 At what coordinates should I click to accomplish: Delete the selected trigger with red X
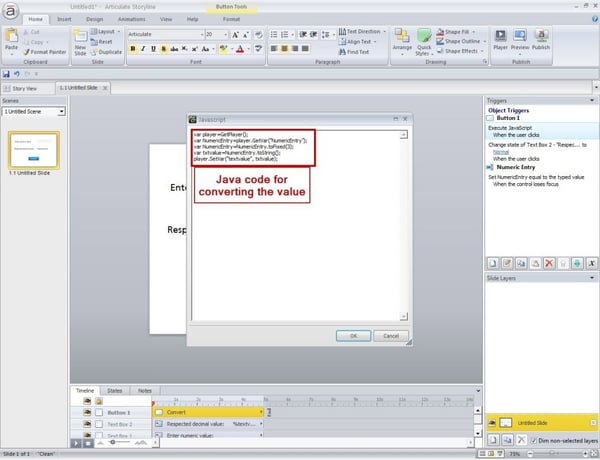tap(549, 263)
